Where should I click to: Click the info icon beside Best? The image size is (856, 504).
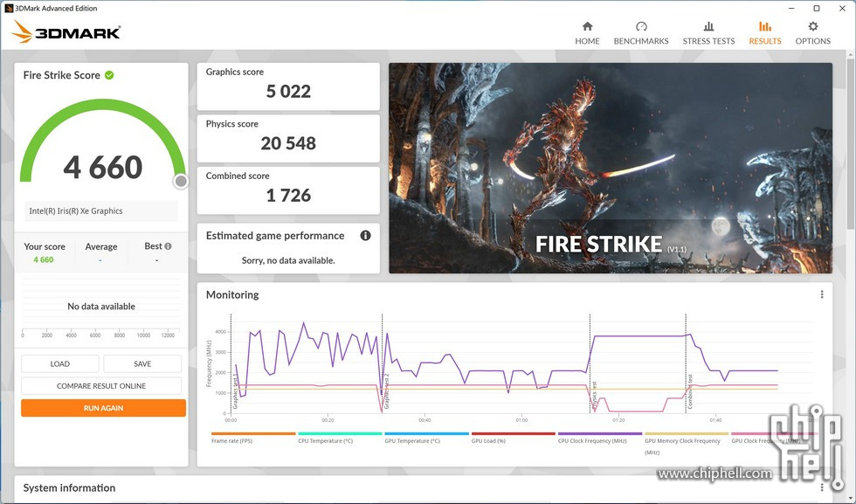tap(168, 246)
